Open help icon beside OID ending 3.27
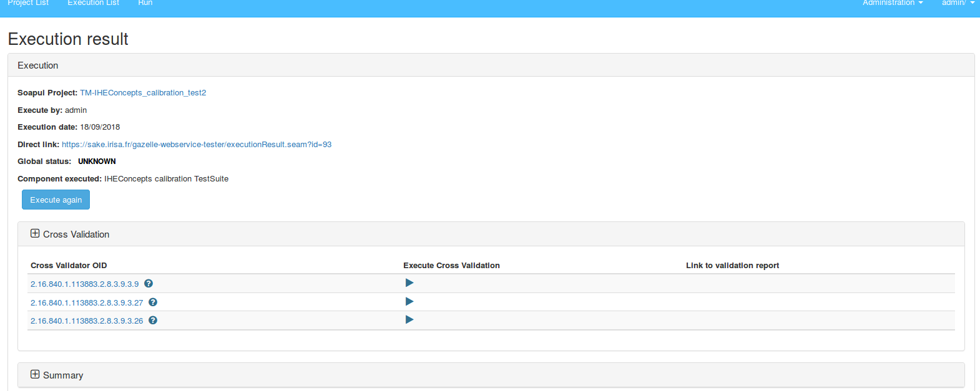 point(153,302)
